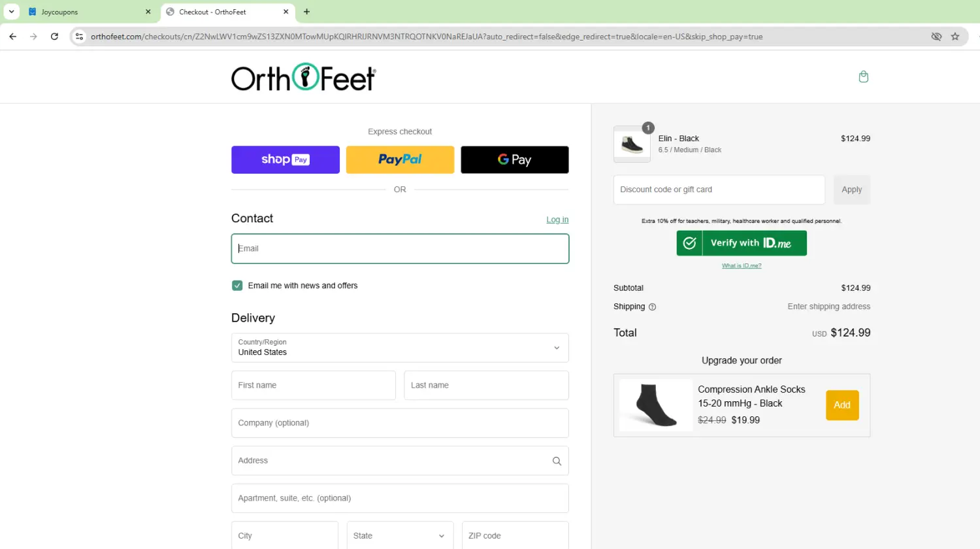This screenshot has height=549, width=980.
Task: Open a new browser tab
Action: pos(307,12)
